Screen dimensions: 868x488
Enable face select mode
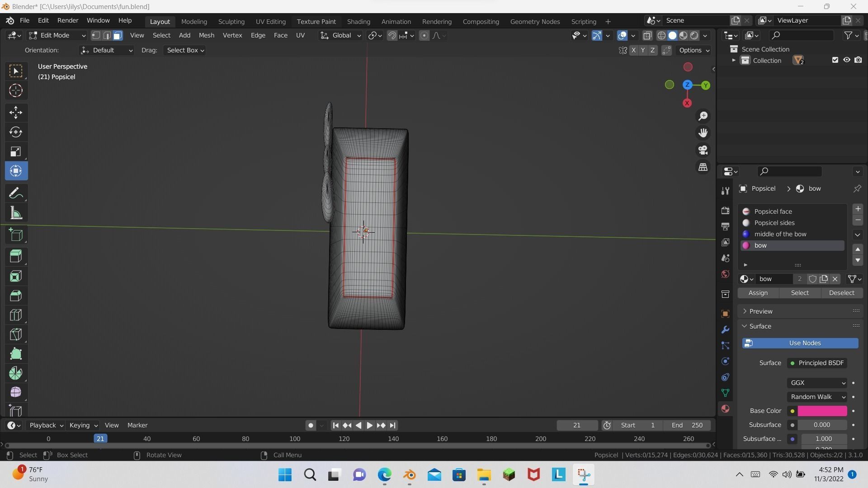118,35
